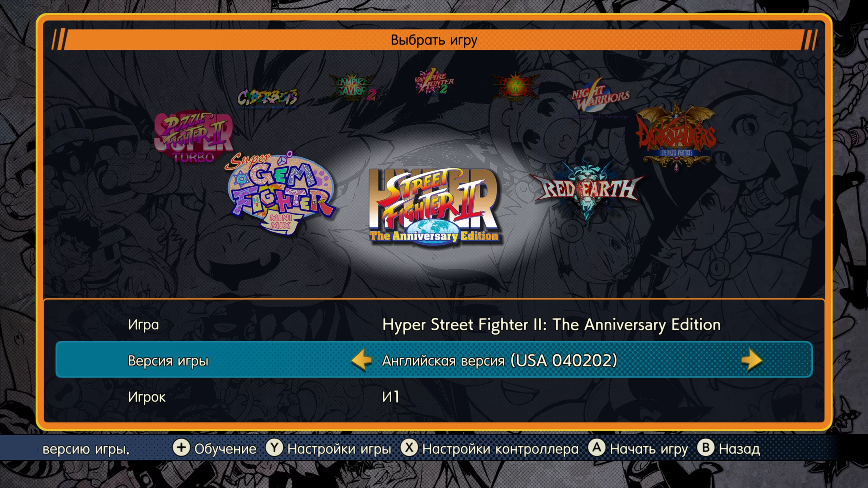Image resolution: width=868 pixels, height=488 pixels.
Task: Choose the Vampire Savior 2 logo
Action: pos(353,87)
